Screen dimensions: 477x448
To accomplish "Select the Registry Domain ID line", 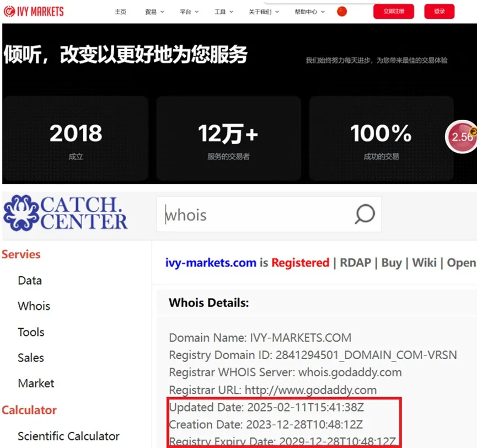I will point(313,355).
